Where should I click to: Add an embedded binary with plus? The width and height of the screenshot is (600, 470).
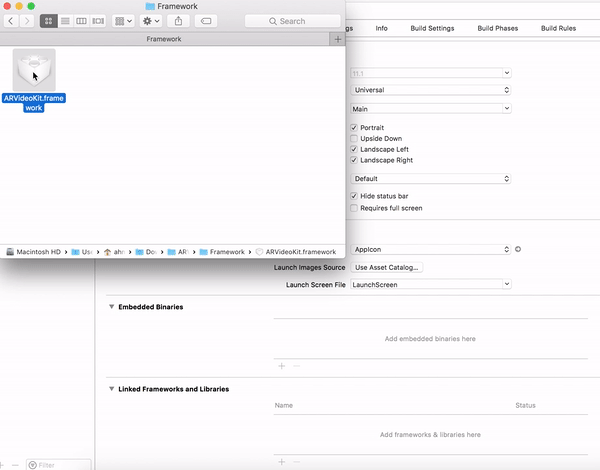click(282, 366)
